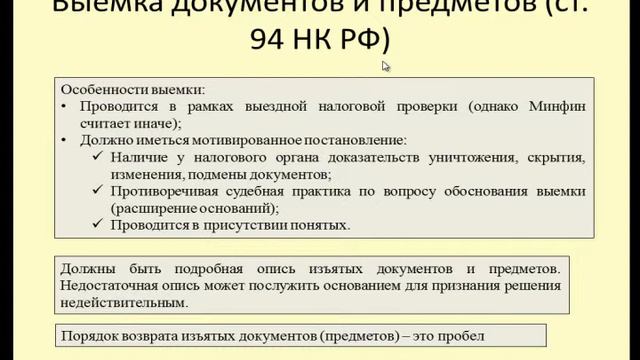Viewport: 640px width, 360px height.
Task: Click the line "Недостаточная опись может послужить основанием"
Action: 231,286
